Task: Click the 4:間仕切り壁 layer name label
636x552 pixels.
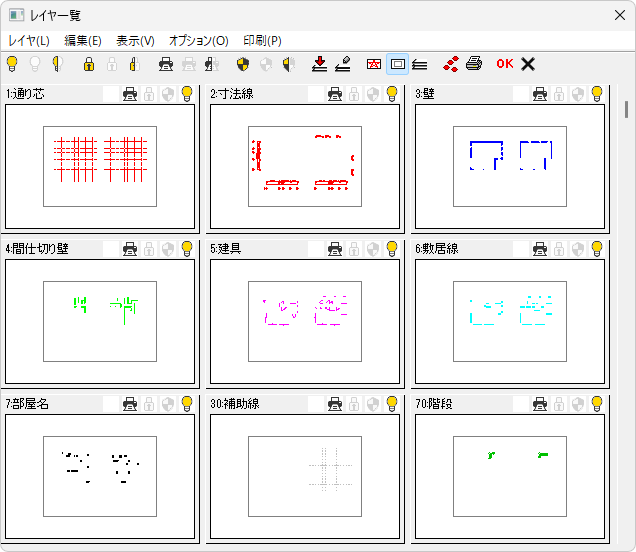Action: tap(37, 249)
